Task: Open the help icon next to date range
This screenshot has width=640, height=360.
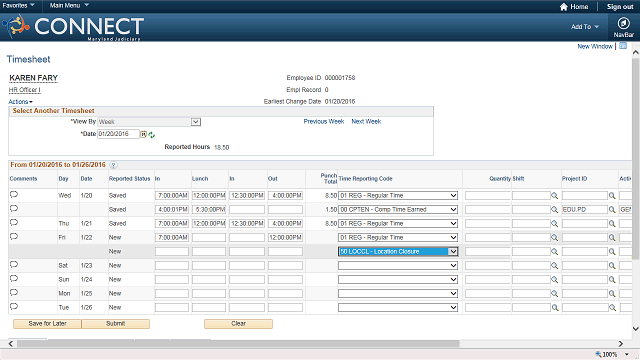Action: 113,165
